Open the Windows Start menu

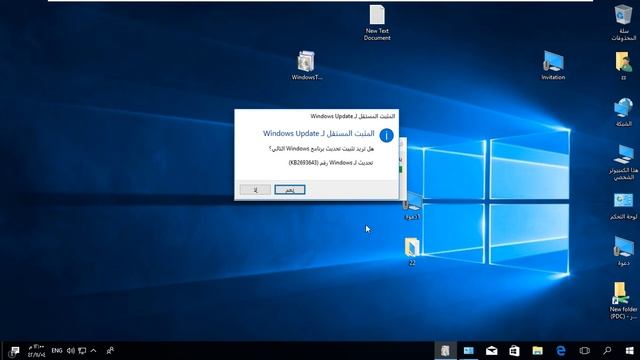click(629, 351)
